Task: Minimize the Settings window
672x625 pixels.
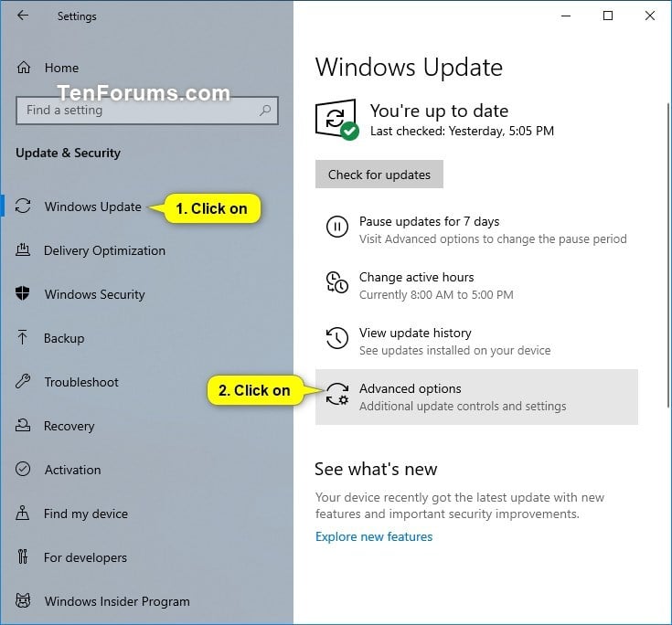Action: (x=566, y=16)
